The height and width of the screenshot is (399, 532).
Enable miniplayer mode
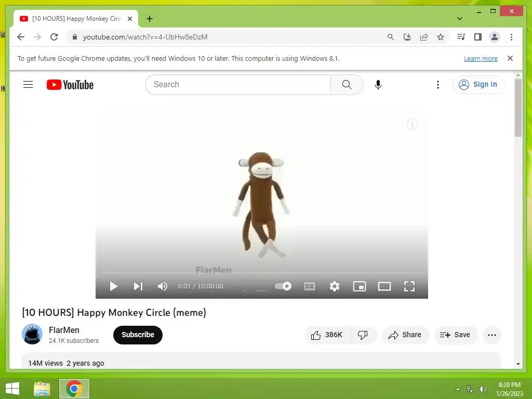tap(360, 286)
